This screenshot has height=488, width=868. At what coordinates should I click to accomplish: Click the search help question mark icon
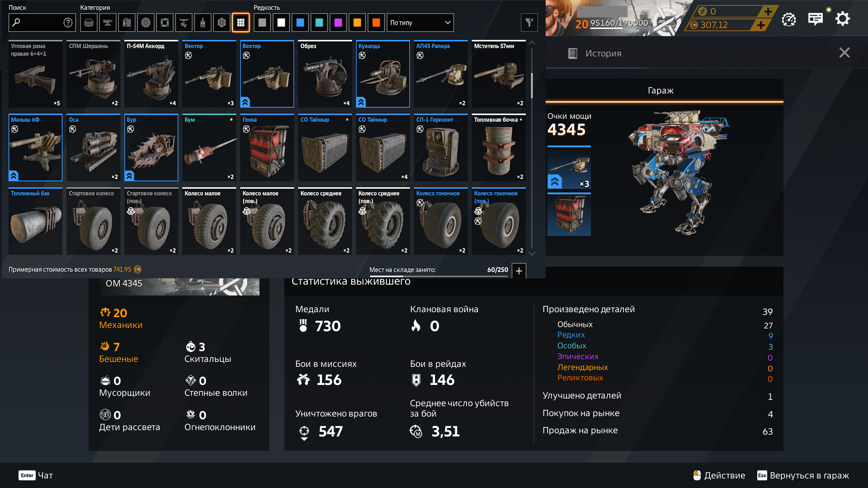point(68,23)
